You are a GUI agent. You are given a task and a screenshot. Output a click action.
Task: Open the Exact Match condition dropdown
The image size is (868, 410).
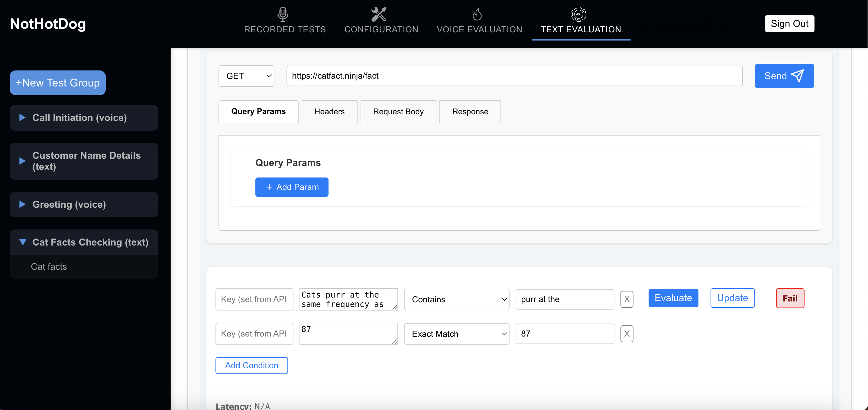coord(456,334)
